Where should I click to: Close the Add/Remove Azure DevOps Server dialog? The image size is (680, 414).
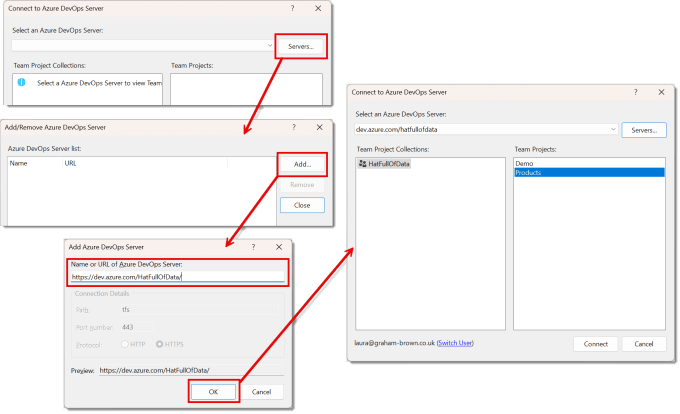coord(320,127)
